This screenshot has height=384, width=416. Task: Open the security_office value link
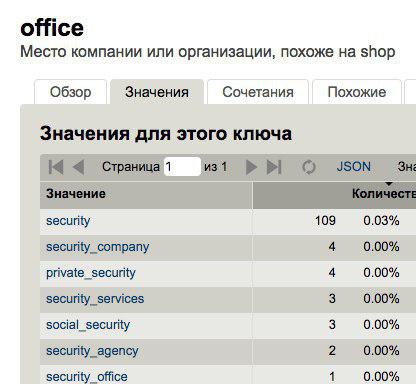(87, 377)
